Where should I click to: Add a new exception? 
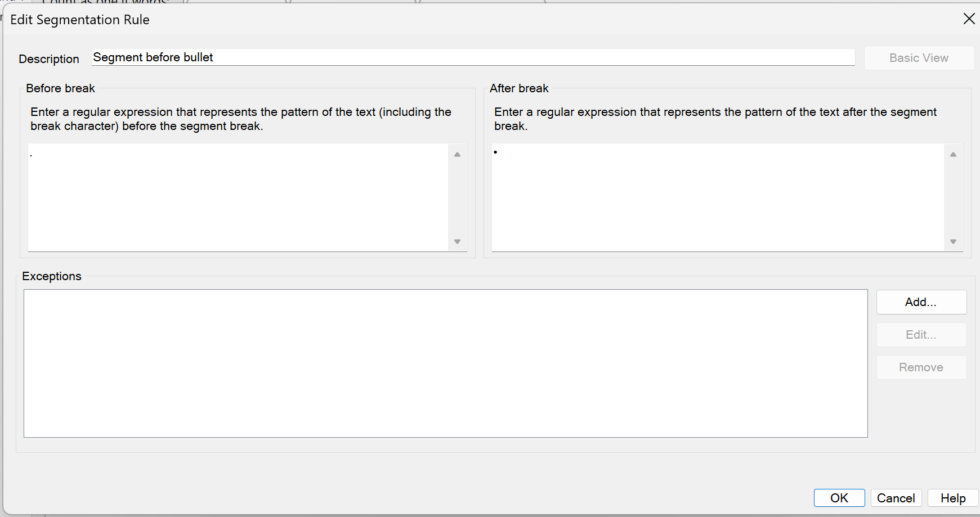921,302
